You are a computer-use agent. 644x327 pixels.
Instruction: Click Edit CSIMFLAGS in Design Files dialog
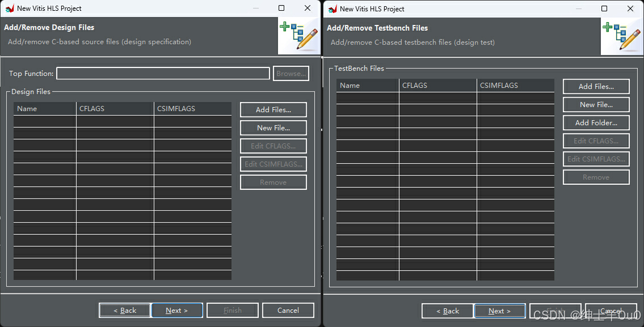coord(273,164)
